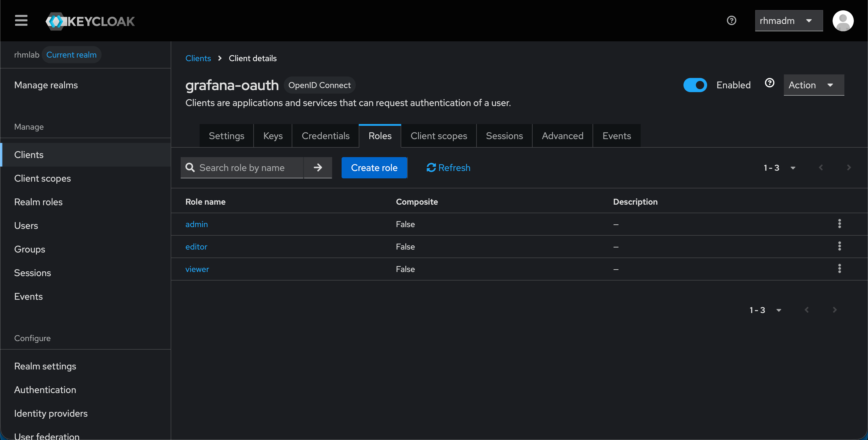Open the rhmadm user dropdown
The image size is (868, 440).
point(789,21)
